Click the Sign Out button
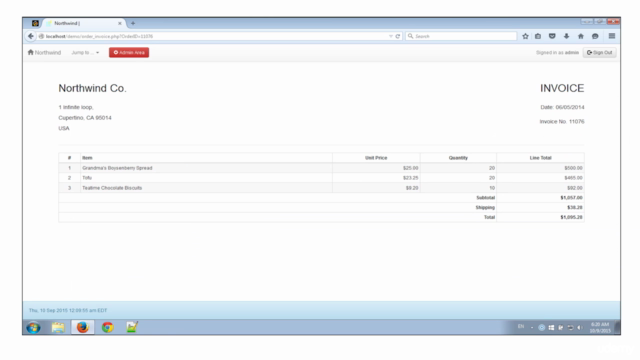Image resolution: width=640 pixels, height=360 pixels. (600, 53)
